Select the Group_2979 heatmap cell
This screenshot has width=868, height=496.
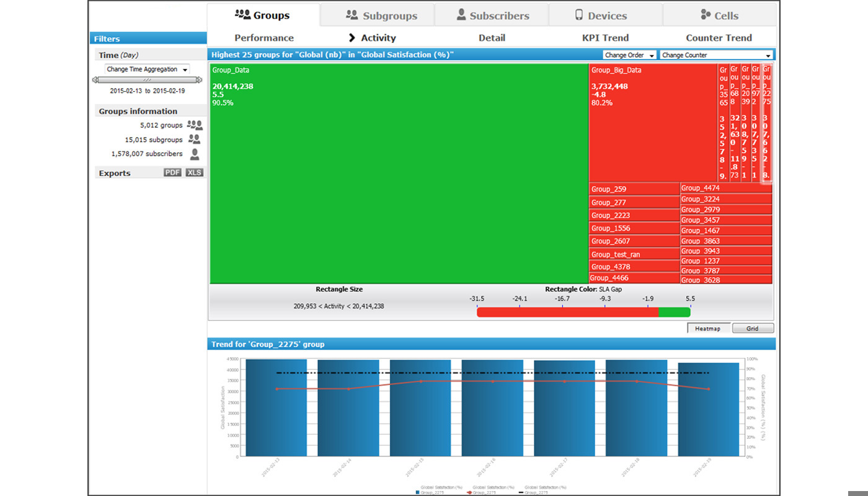point(726,210)
